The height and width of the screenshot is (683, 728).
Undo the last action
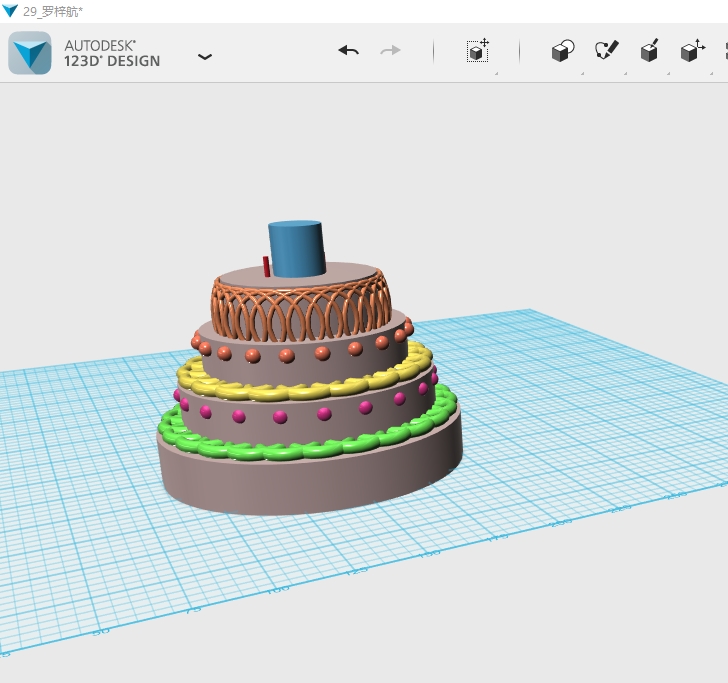pyautogui.click(x=349, y=50)
